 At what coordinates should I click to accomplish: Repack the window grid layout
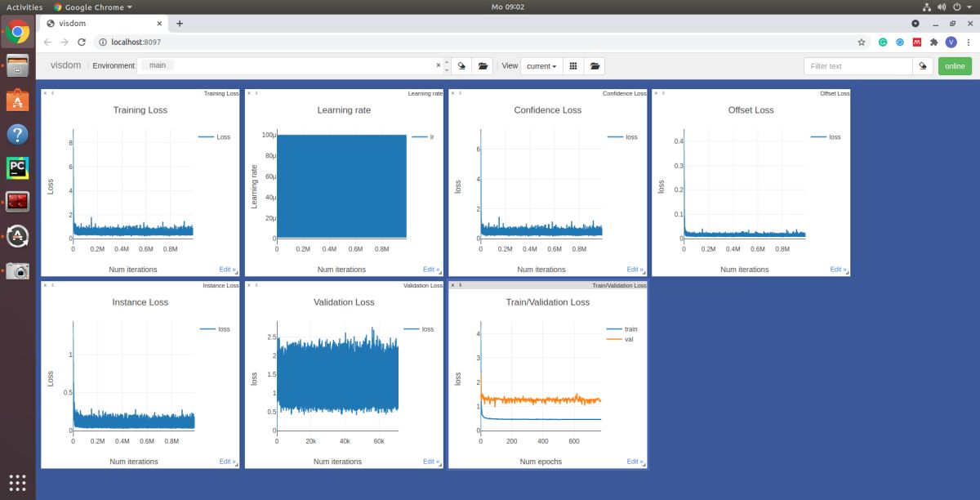click(573, 66)
